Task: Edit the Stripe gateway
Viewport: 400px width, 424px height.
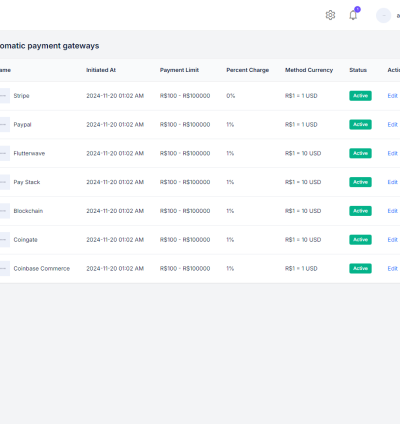Action: coord(392,96)
